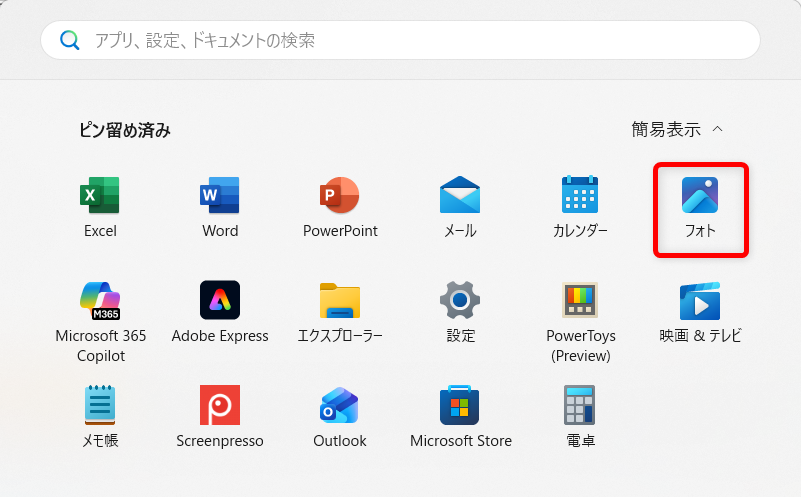Image resolution: width=801 pixels, height=497 pixels.
Task: Open the Outlook app
Action: [x=340, y=417]
